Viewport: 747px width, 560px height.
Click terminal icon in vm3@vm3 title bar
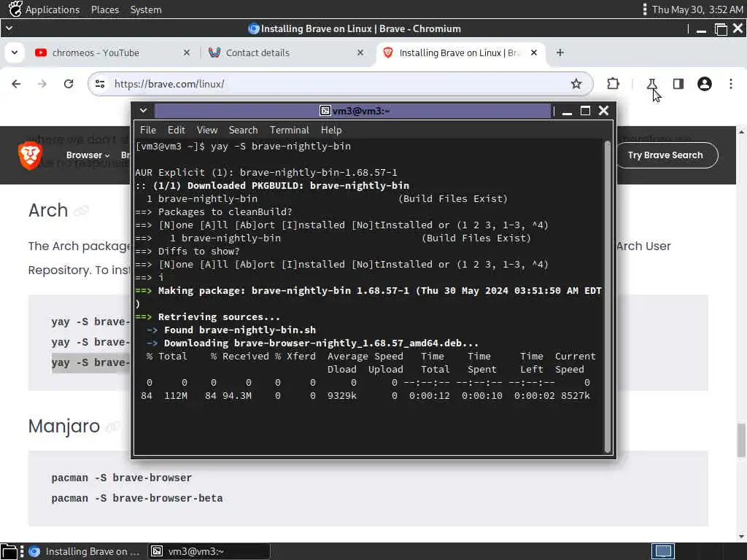(x=325, y=111)
